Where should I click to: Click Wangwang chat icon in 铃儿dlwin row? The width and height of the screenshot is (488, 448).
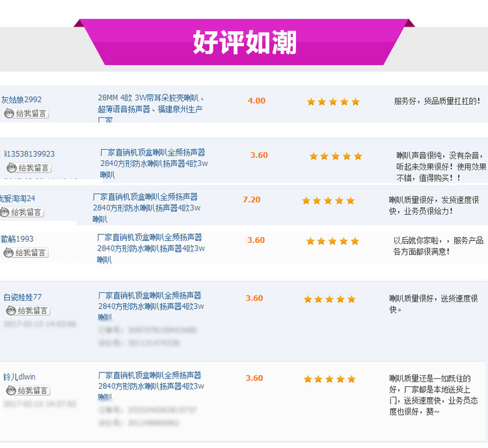click(11, 390)
